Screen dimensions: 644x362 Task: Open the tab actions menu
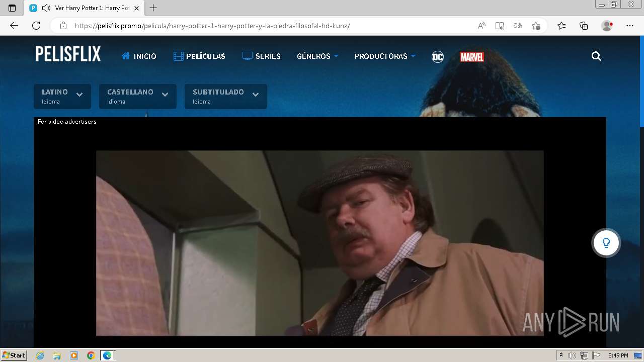click(12, 8)
